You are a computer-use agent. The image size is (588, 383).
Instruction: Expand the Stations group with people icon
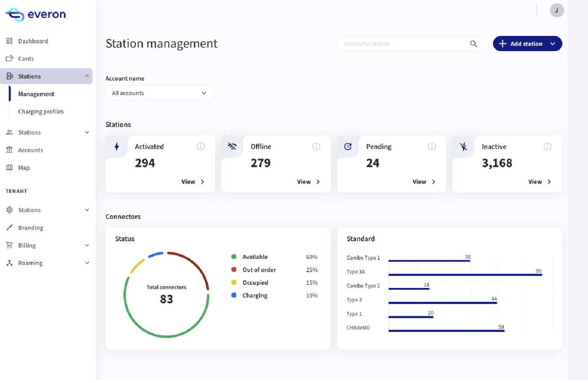tap(87, 132)
